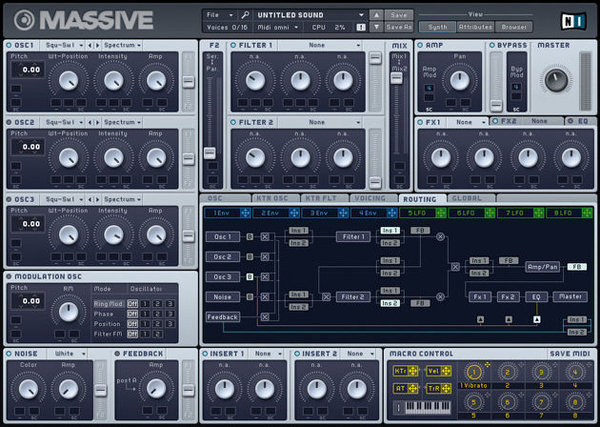Click the mini keyboard icon in Macro Control
Viewport: 600px width, 427px height.
430,407
